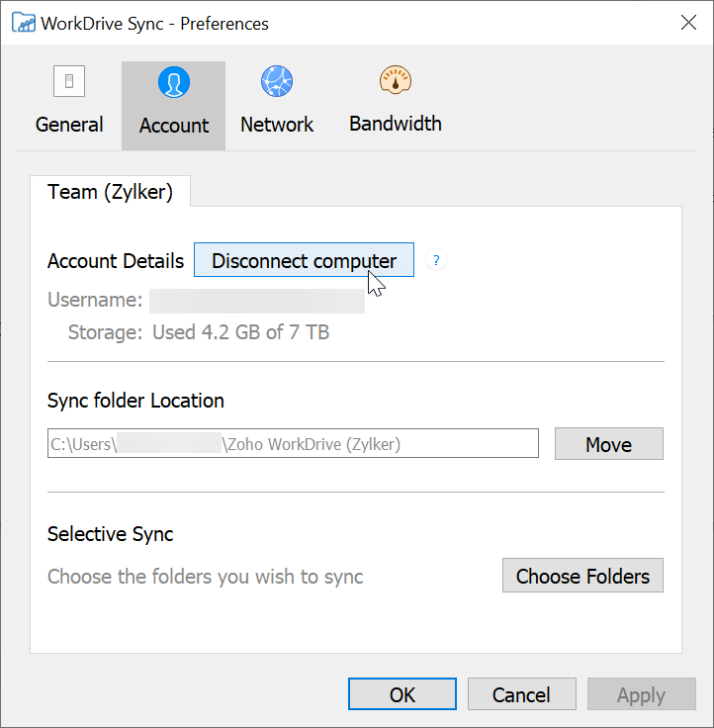Go to the Network tab label

click(x=277, y=125)
